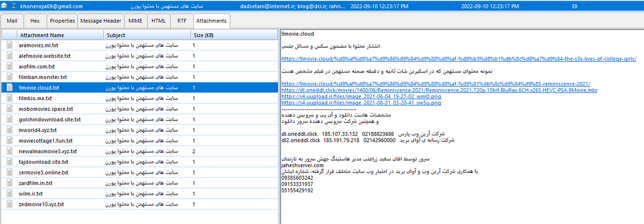The height and width of the screenshot is (224, 644).
Task: Click the size value 2 for newalmasmovie3.xyz.txt
Action: [194, 151]
